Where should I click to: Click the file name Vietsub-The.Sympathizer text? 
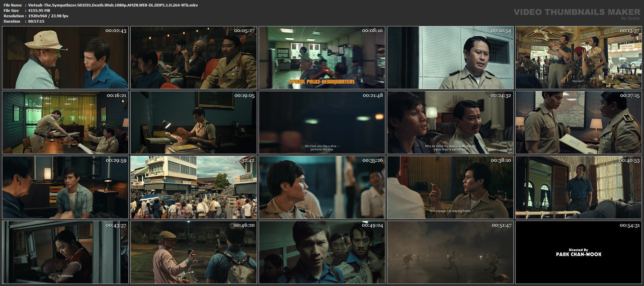(113, 5)
